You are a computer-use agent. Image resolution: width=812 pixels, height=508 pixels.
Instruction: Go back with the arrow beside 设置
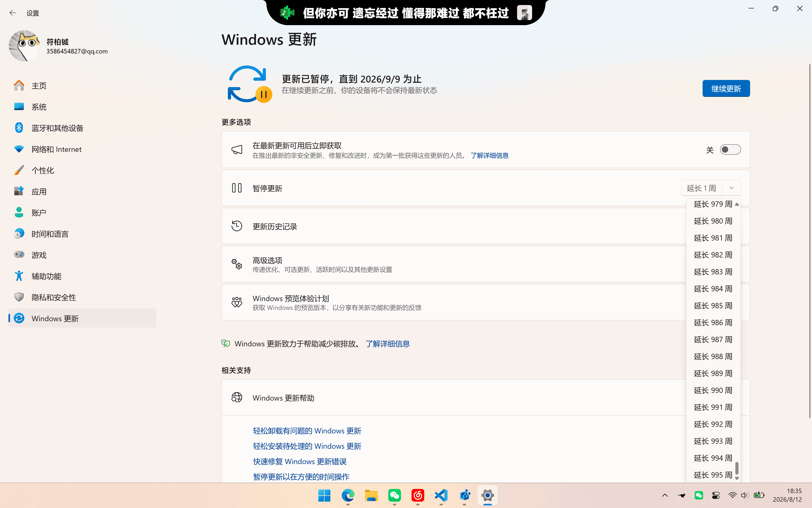13,13
